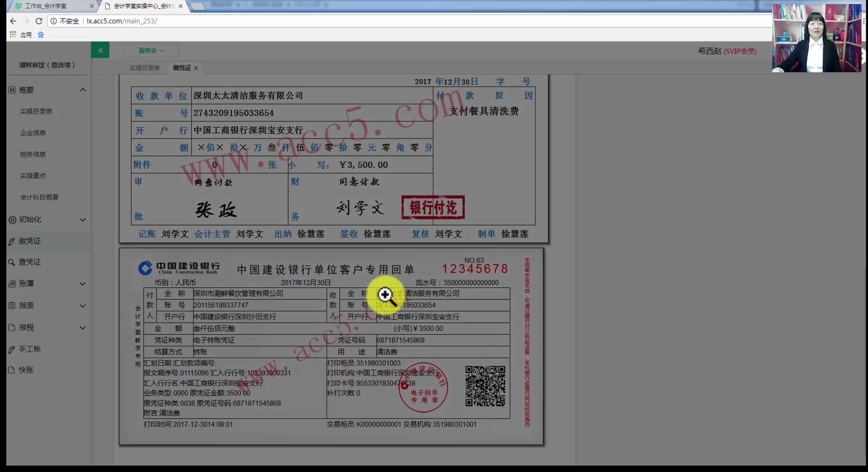
Task: Close the 会计学堂实操中心 browser tab
Action: click(181, 6)
